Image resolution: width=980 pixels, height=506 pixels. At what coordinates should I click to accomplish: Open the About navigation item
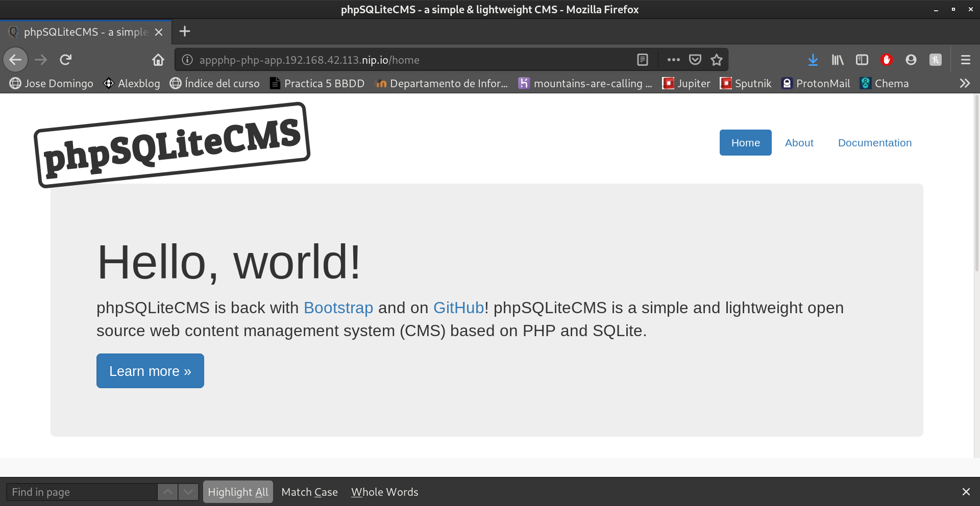click(799, 143)
